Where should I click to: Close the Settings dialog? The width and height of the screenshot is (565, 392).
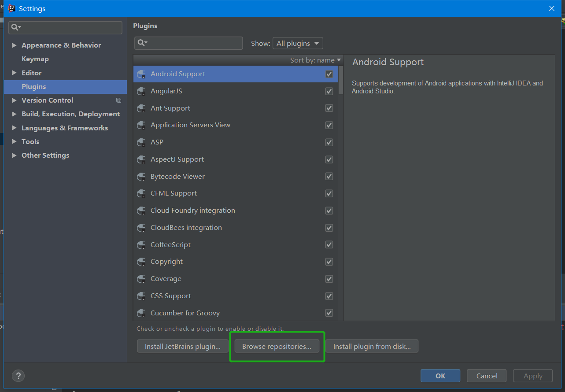click(552, 8)
